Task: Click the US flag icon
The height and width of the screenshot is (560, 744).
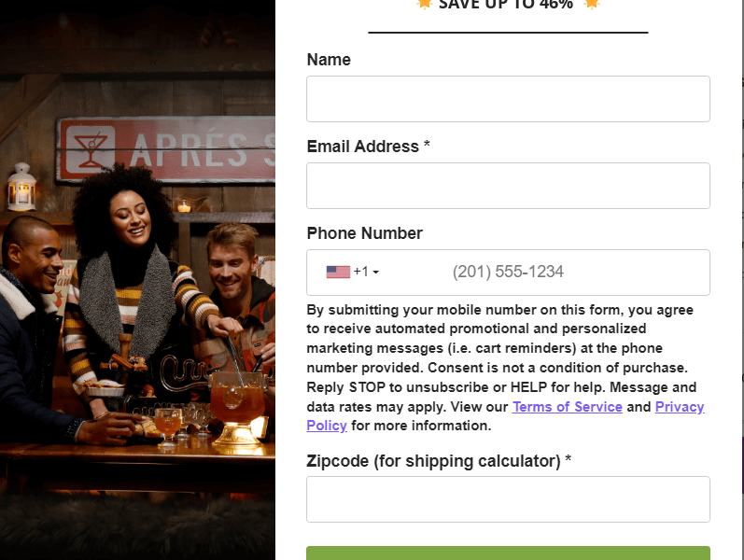Action: (338, 272)
